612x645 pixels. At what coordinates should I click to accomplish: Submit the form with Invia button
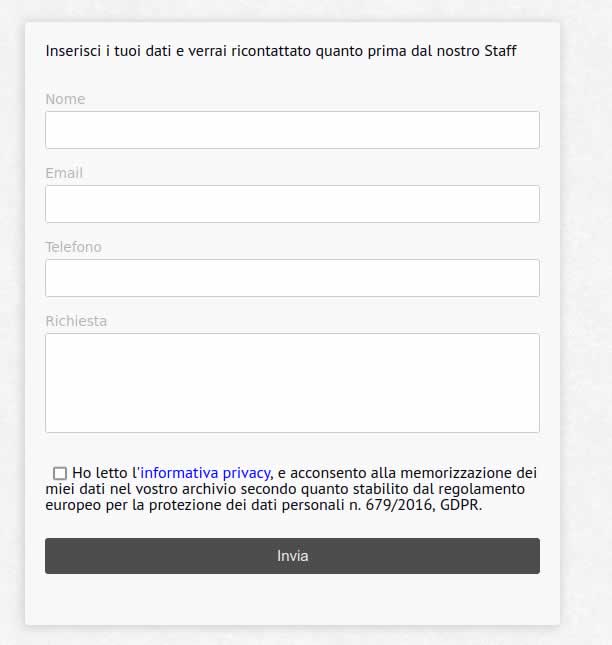point(292,556)
